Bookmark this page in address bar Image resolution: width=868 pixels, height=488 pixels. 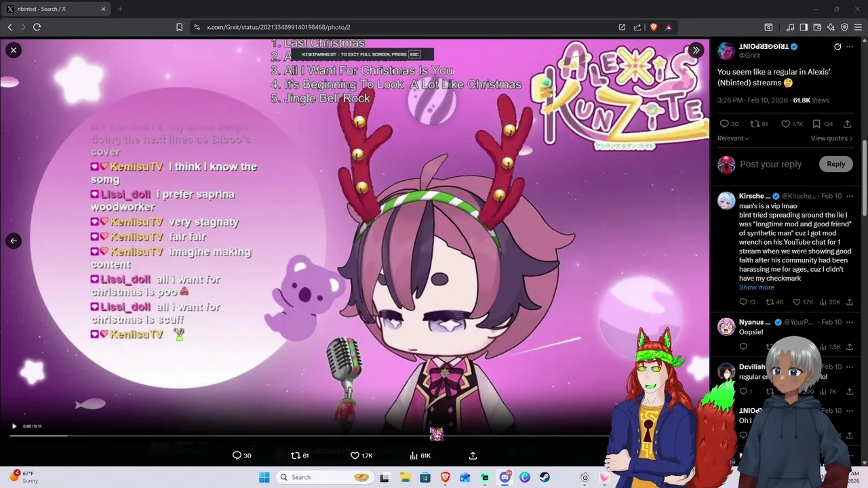(179, 27)
